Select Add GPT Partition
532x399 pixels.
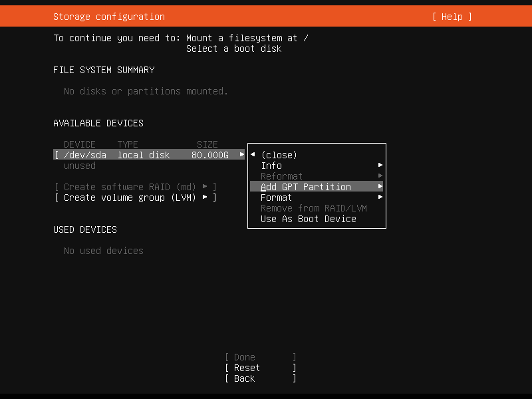(317, 187)
